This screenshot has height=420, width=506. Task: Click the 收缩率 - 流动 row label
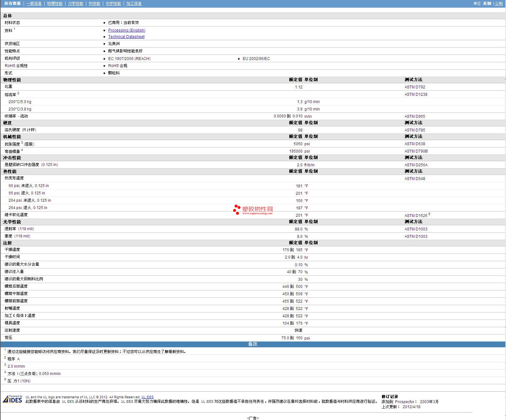16,116
